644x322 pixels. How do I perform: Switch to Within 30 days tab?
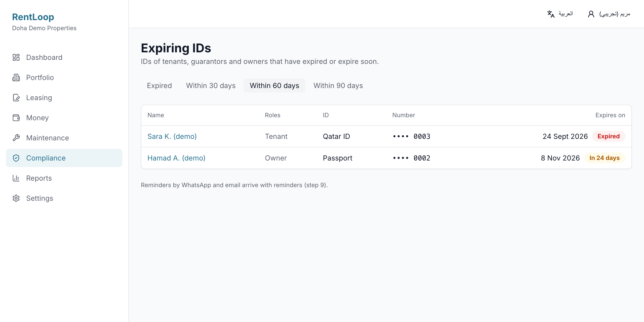(211, 86)
